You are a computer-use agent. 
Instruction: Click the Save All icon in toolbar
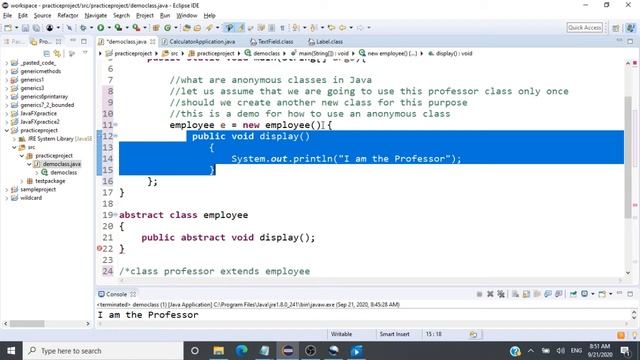[x=36, y=28]
